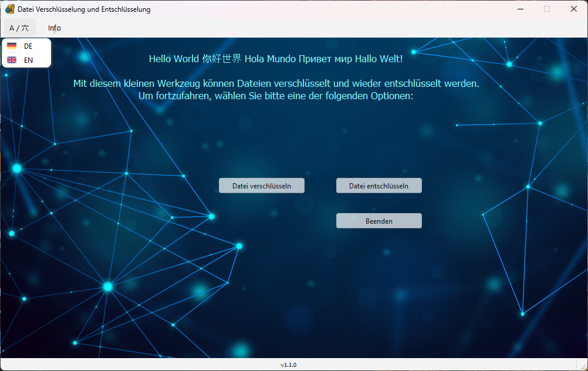Open the Info menu
Screen dimensions: 588x371
click(x=55, y=28)
